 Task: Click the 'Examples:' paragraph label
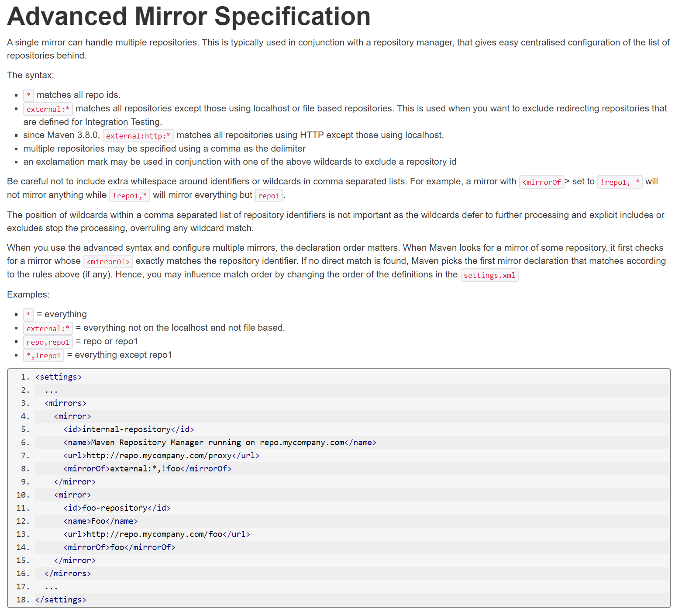pyautogui.click(x=28, y=294)
